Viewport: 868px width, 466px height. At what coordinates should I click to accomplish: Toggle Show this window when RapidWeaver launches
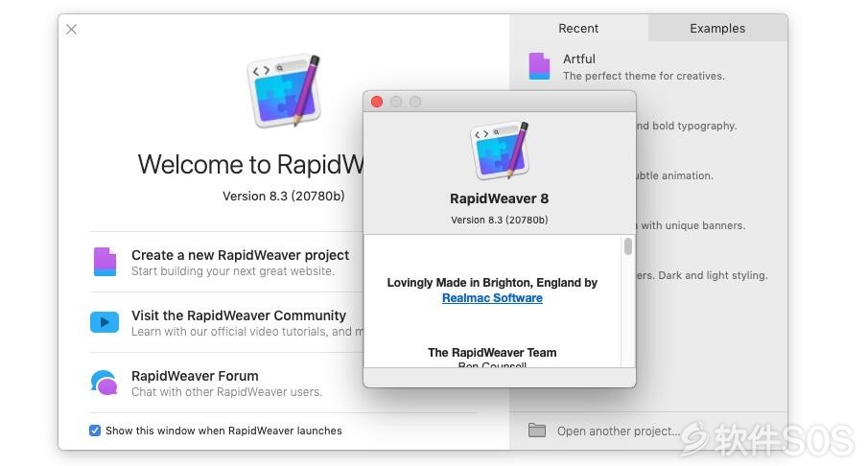pyautogui.click(x=95, y=431)
